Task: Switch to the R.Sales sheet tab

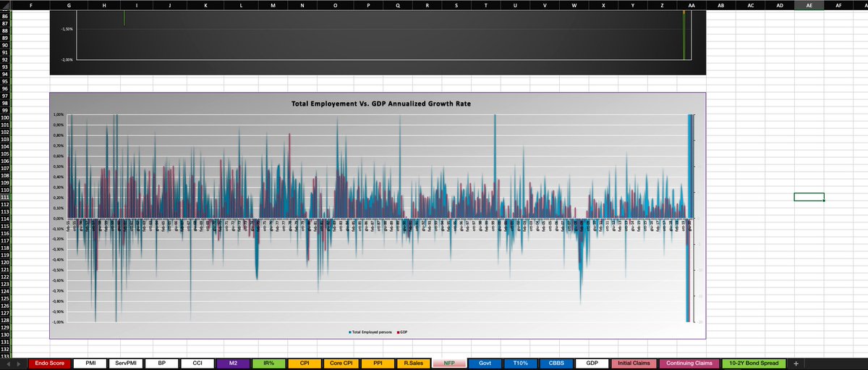Action: point(414,363)
